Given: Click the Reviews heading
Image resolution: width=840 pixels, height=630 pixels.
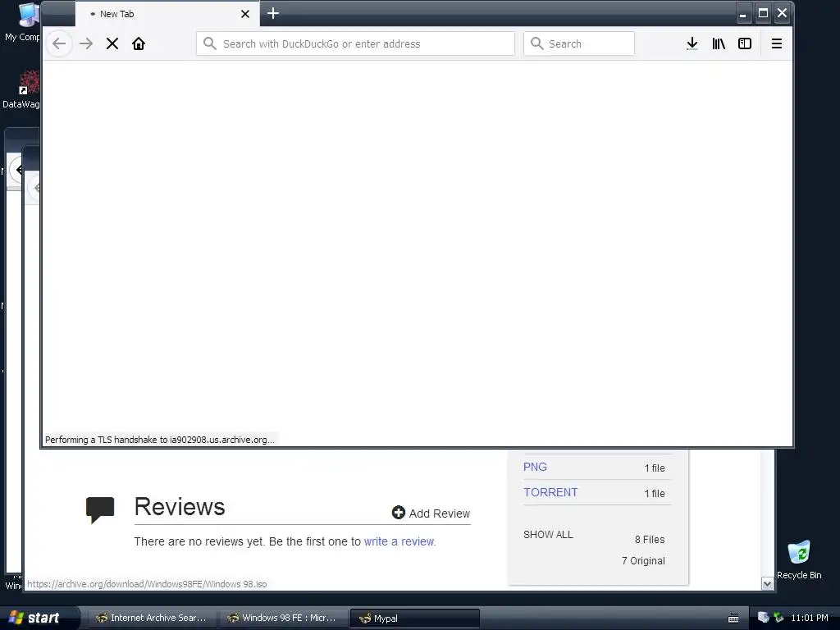Looking at the screenshot, I should 180,507.
